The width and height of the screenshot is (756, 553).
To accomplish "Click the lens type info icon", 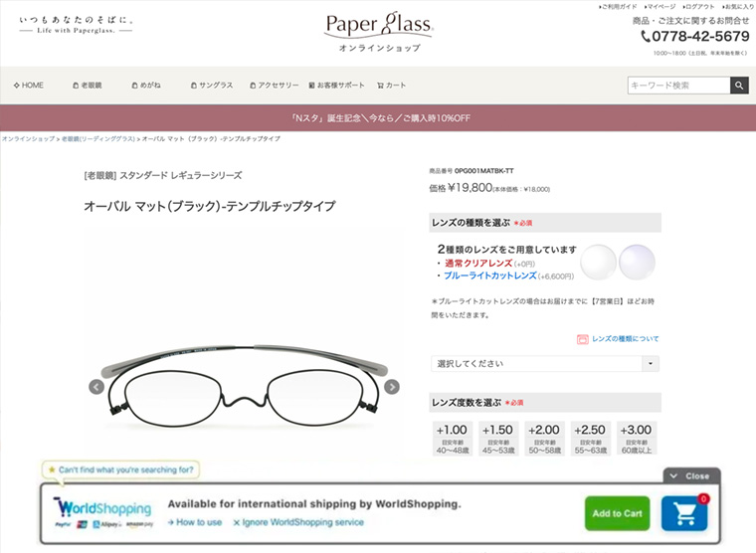I will point(583,339).
